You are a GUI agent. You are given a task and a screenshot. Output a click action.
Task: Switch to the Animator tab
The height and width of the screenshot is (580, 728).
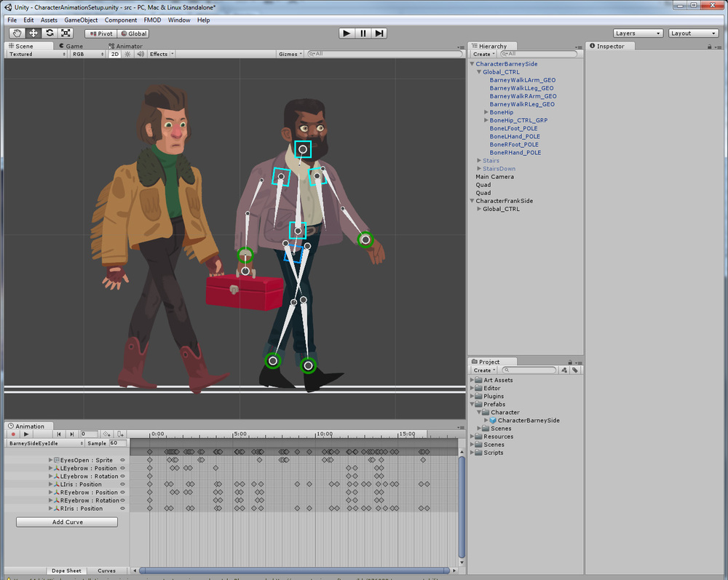point(125,46)
